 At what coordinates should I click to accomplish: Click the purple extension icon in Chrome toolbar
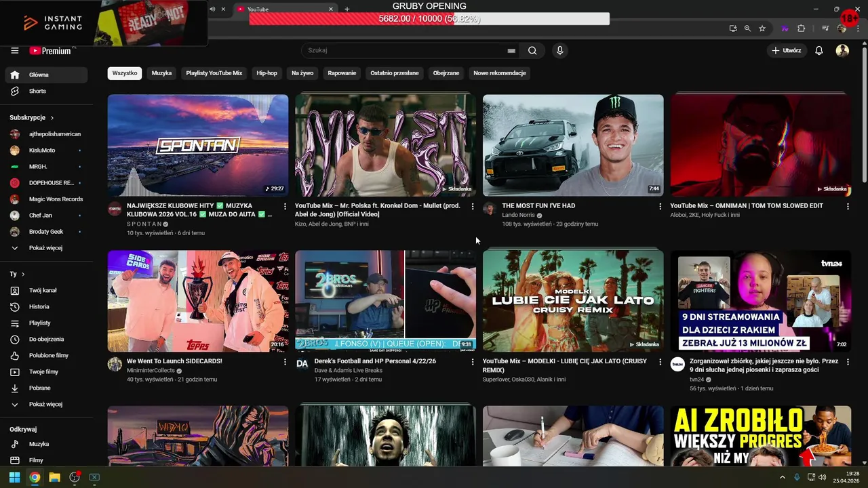click(785, 28)
